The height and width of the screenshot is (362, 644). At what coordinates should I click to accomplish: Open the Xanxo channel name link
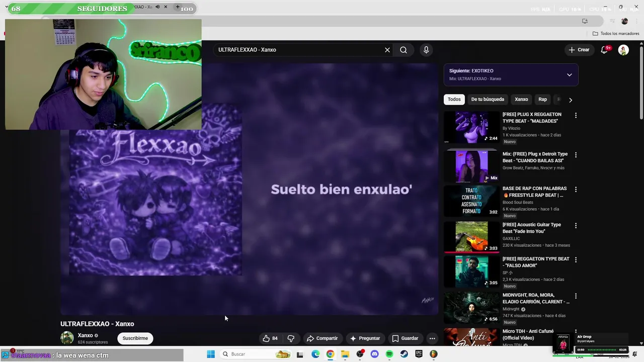[85, 335]
